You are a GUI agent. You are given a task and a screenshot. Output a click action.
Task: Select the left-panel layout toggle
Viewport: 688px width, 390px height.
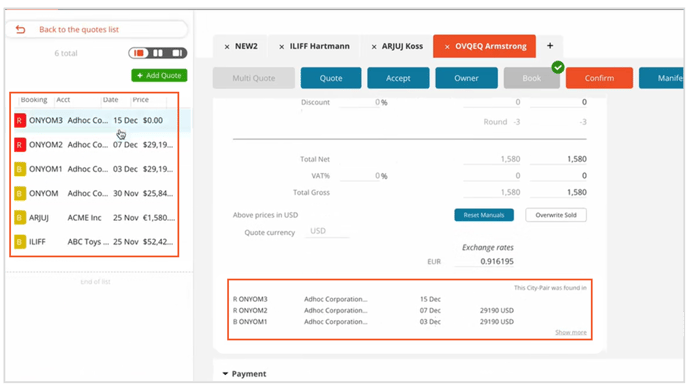(139, 53)
